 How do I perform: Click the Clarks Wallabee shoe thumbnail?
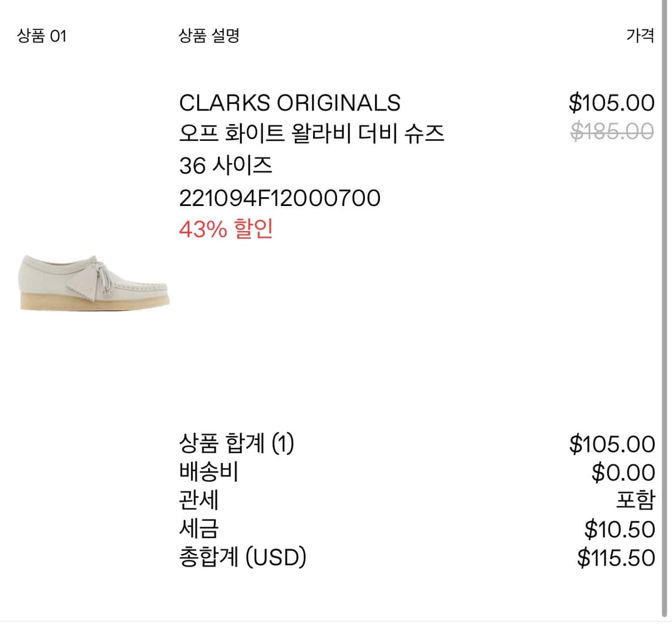(x=95, y=282)
